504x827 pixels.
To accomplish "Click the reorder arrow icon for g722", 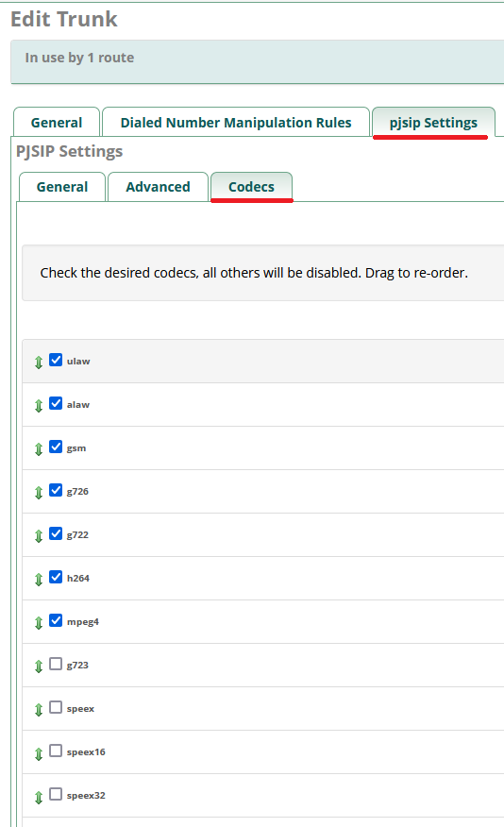I will coord(39,536).
